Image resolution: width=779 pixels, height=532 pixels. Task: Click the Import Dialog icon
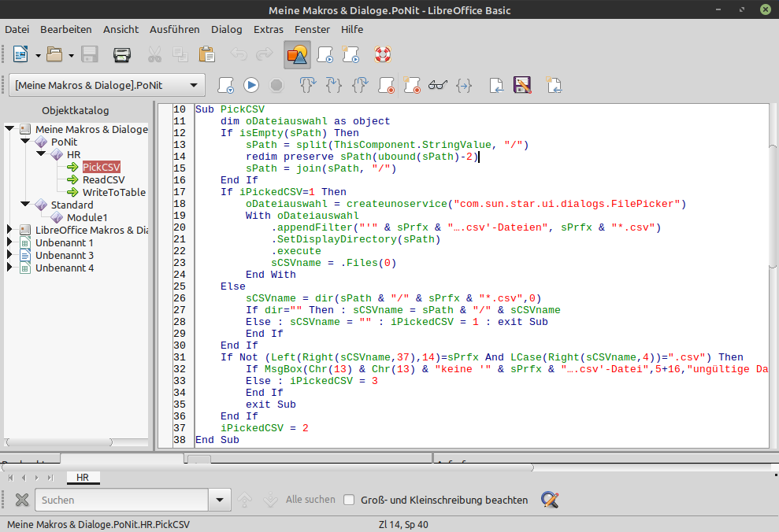[554, 85]
